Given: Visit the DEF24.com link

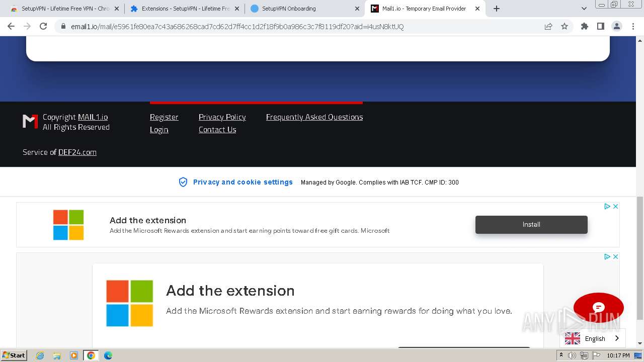Looking at the screenshot, I should pos(77,152).
